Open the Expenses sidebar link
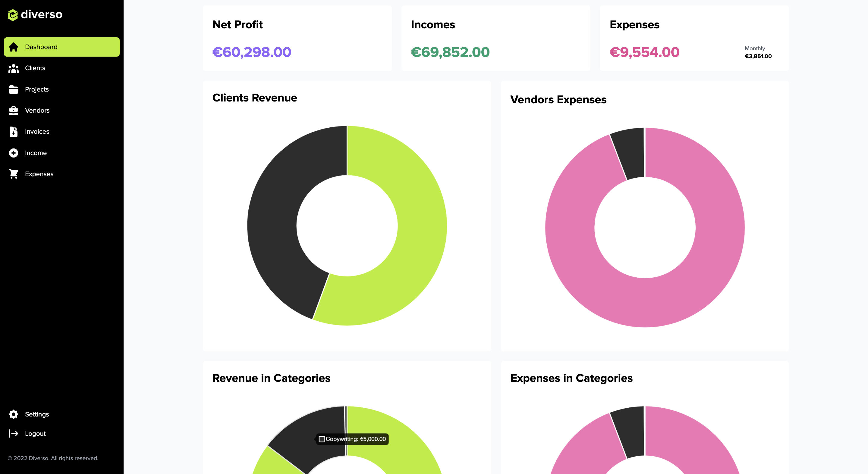 62,174
